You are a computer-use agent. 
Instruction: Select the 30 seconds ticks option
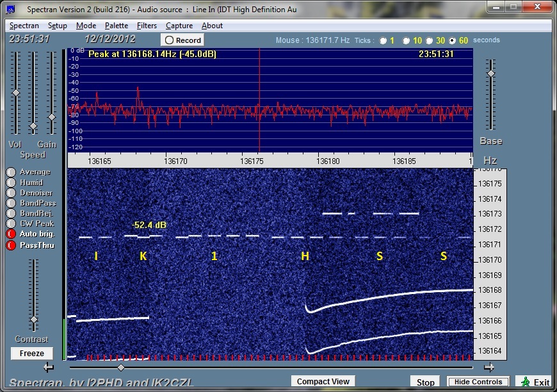tap(430, 40)
